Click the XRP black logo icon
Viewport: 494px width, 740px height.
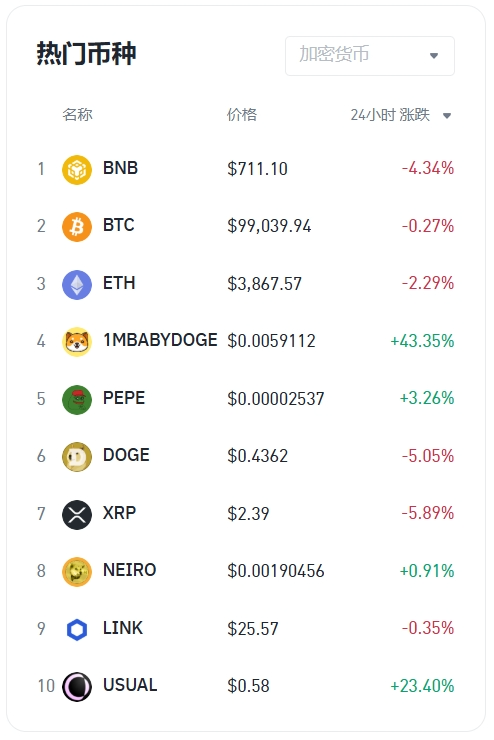[x=77, y=514]
